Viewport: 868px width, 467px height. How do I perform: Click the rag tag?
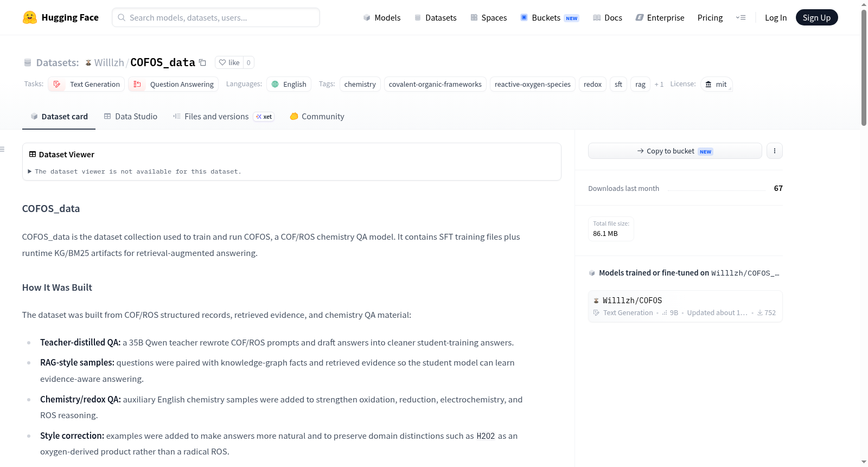(640, 84)
